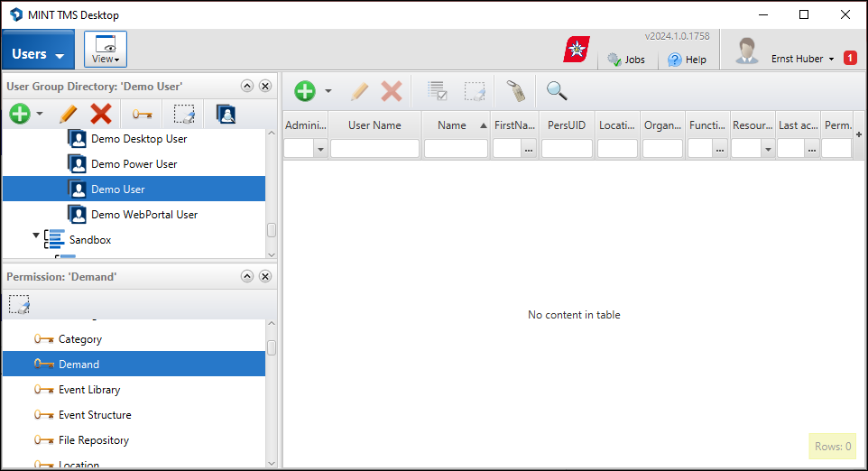
Task: Collapse the User Group Directory panel
Action: coord(247,86)
